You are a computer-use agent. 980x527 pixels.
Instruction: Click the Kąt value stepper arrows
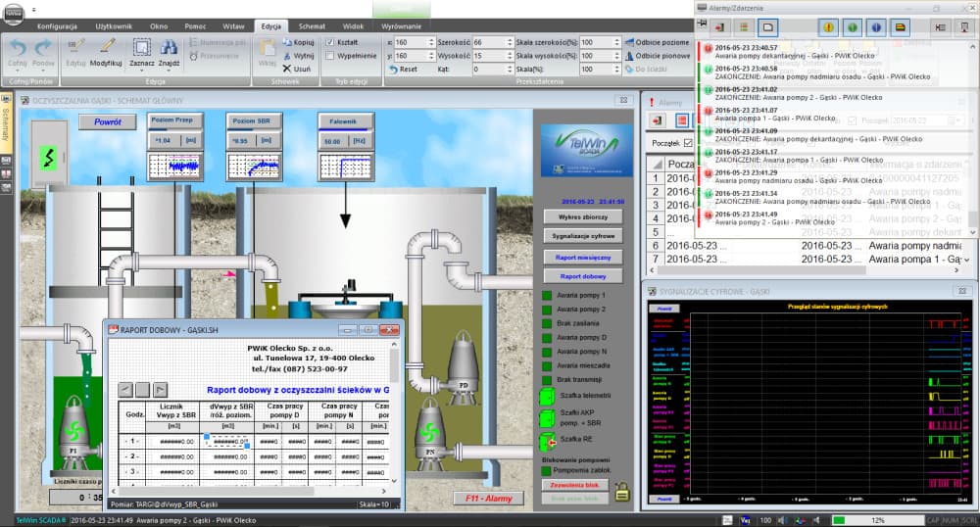coord(508,70)
